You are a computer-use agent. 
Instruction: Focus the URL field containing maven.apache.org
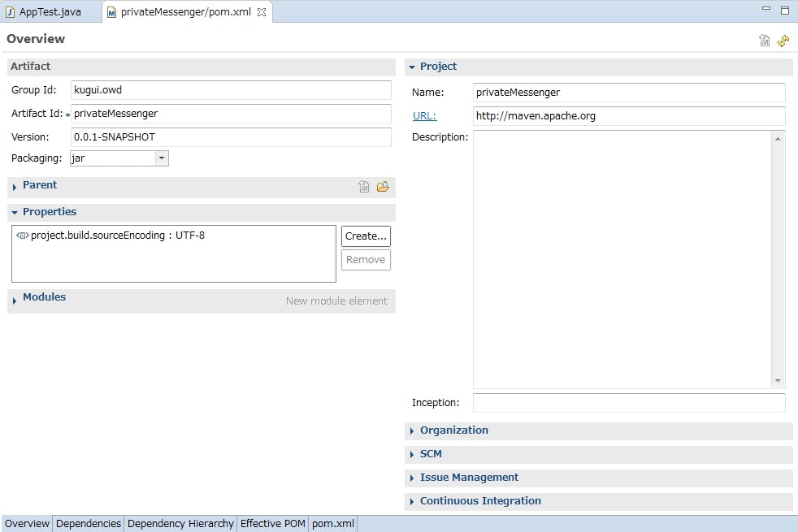pyautogui.click(x=629, y=116)
